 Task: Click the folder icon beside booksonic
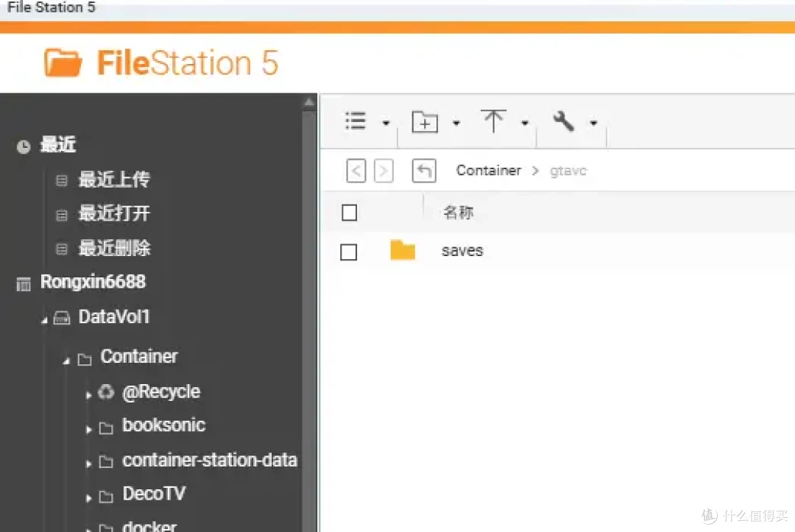(x=105, y=428)
